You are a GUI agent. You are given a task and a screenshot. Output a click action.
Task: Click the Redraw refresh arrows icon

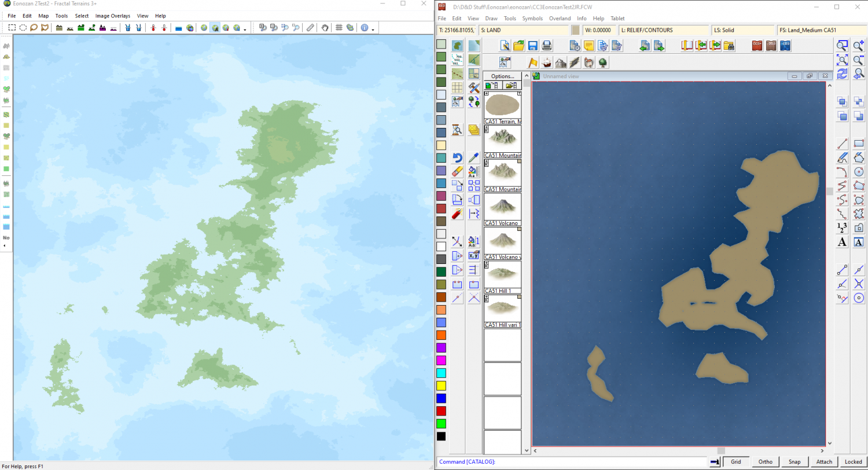click(843, 74)
